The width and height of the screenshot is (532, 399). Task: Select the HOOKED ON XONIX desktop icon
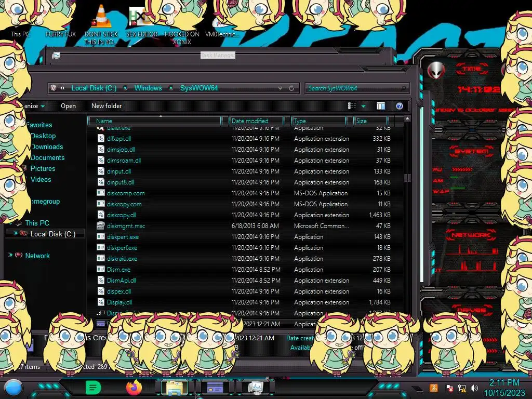coord(182,37)
